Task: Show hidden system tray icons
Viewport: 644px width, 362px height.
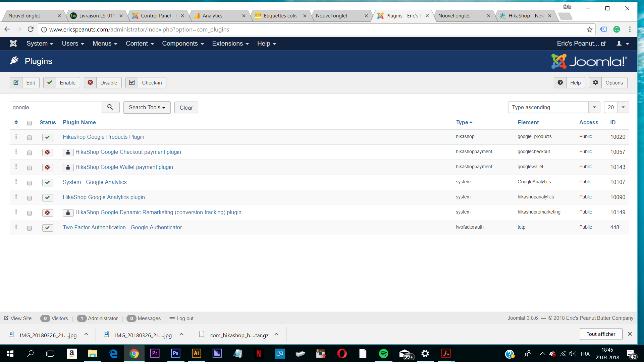Action: 542,354
